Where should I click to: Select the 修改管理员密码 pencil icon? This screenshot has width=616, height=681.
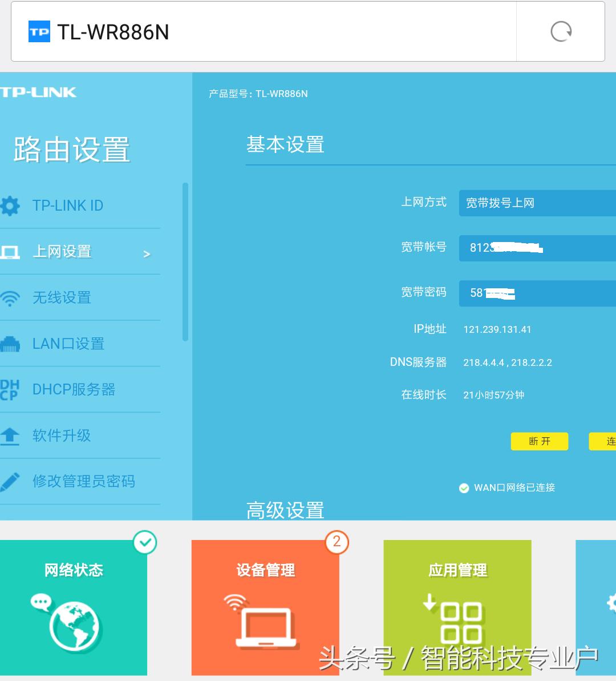[10, 481]
